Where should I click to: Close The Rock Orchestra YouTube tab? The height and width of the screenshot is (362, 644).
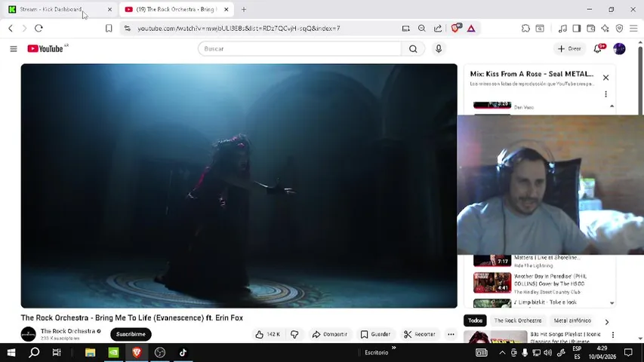[226, 10]
